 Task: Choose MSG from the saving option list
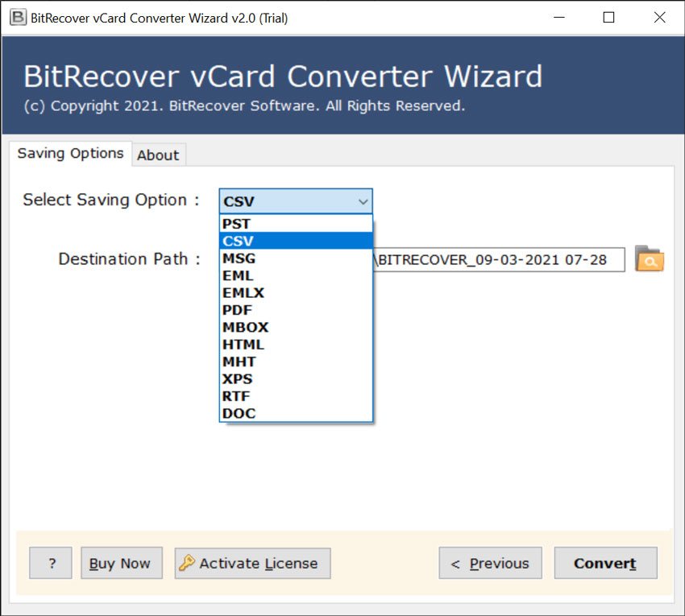point(296,258)
